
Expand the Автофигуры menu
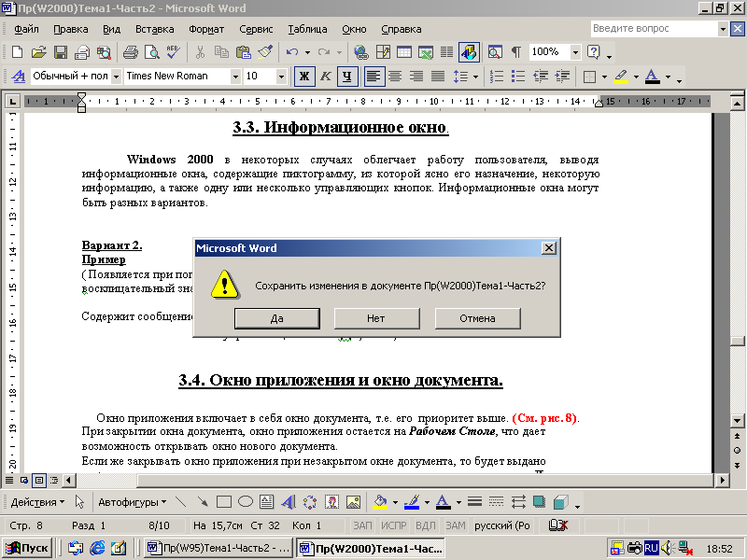(132, 502)
